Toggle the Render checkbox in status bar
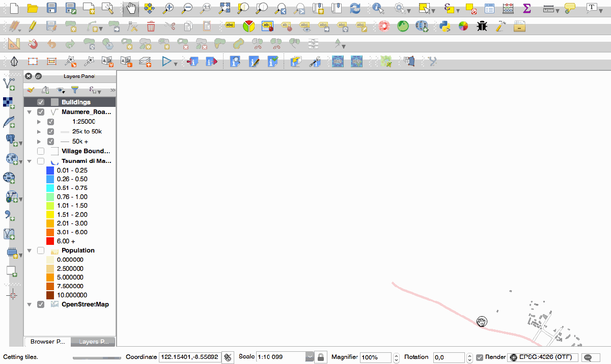This screenshot has width=611, height=364. (479, 357)
